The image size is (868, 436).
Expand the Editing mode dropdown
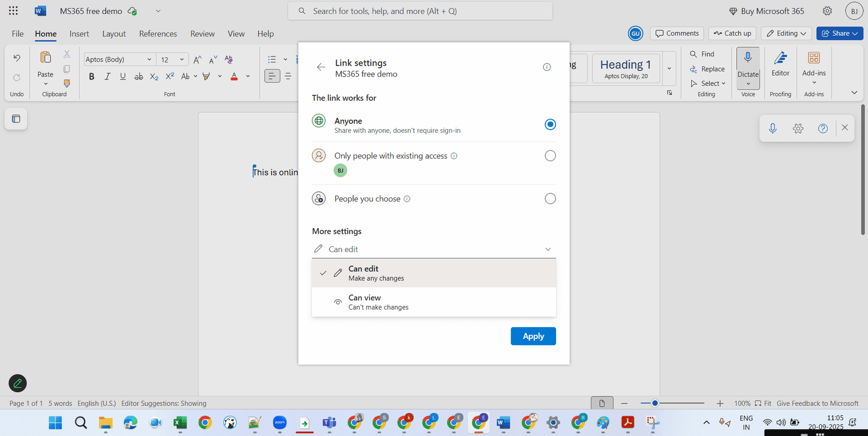(x=786, y=34)
